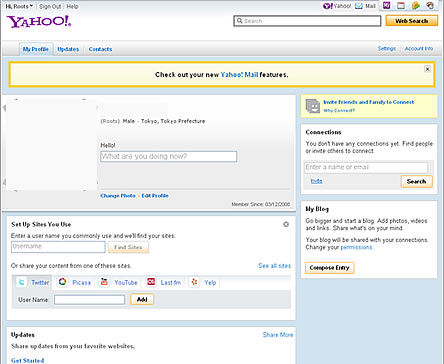Follow the Yahoo! Mail link in banner
Image resolution: width=444 pixels, height=364 pixels.
point(239,75)
